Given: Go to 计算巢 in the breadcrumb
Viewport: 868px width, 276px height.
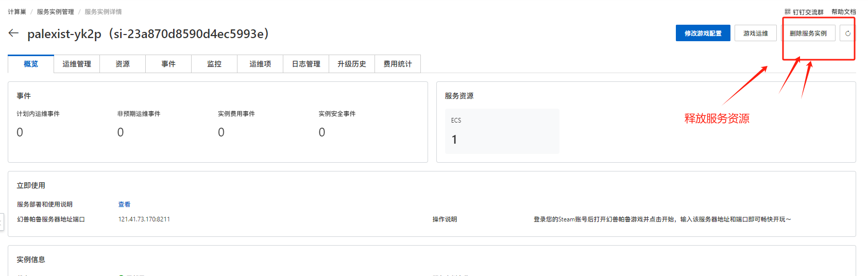Looking at the screenshot, I should pos(17,12).
